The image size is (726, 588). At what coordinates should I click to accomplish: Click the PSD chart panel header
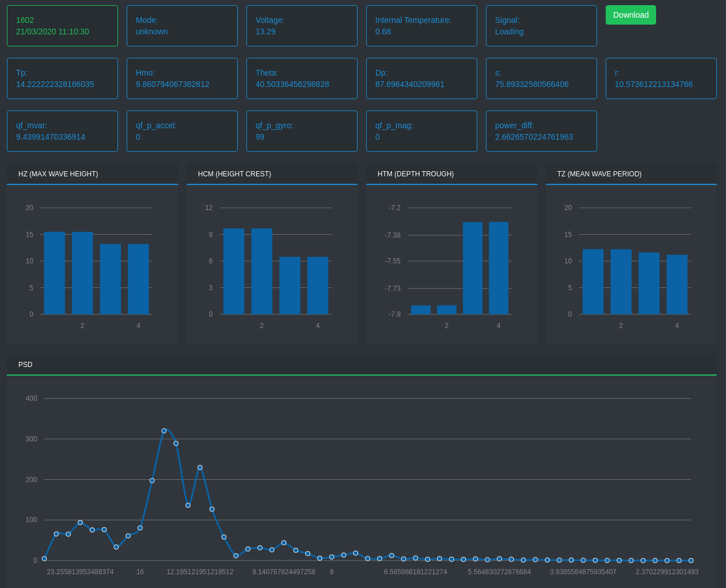tap(362, 365)
